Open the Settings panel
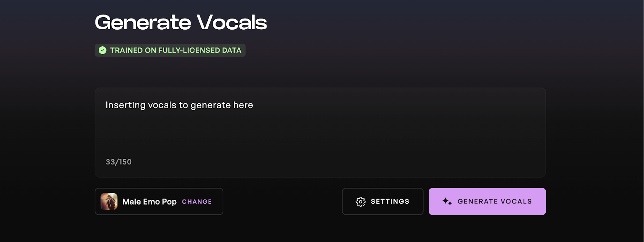 (382, 201)
